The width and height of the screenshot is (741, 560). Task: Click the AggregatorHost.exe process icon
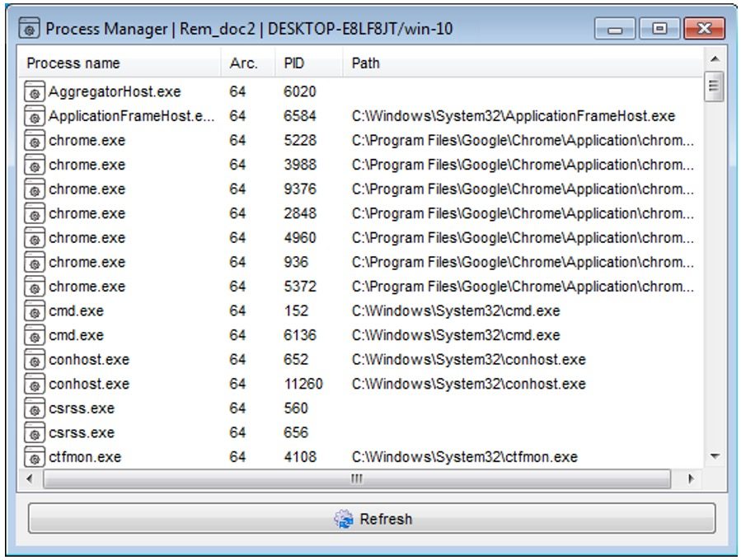[x=34, y=92]
